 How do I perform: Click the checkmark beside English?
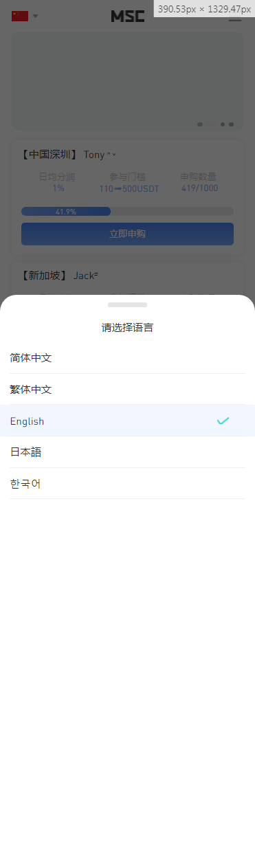tap(223, 421)
